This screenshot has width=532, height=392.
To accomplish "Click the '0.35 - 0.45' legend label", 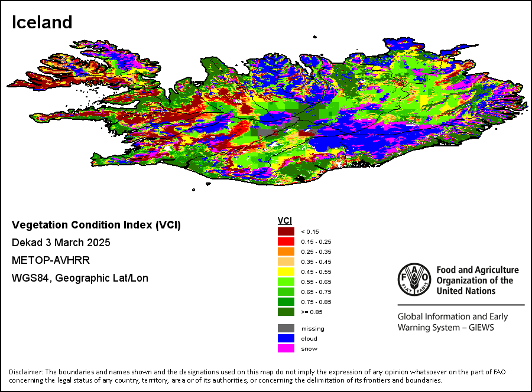I will point(316,262).
